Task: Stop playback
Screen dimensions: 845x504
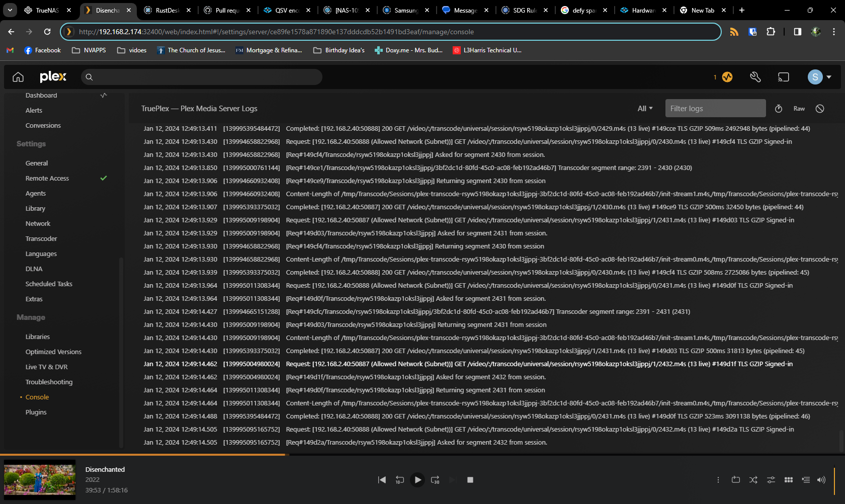Action: pyautogui.click(x=470, y=480)
